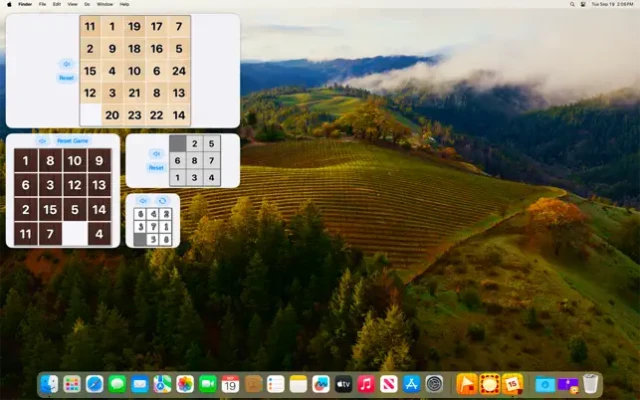Viewport: 640px width, 400px height.
Task: Click tile 8 in gray 3x3 puzzle with Reset button
Action: [x=195, y=161]
